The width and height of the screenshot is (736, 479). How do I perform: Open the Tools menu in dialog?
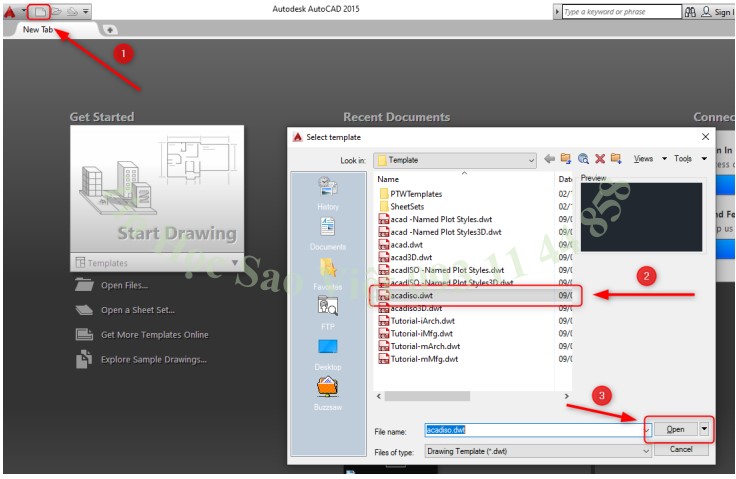coord(683,159)
